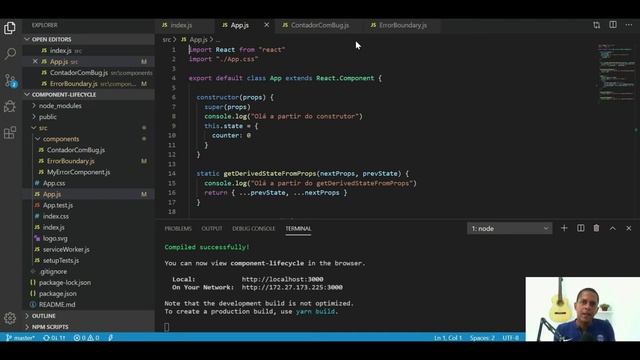
Task: Open errors and warnings count in status bar
Action: tap(86, 338)
